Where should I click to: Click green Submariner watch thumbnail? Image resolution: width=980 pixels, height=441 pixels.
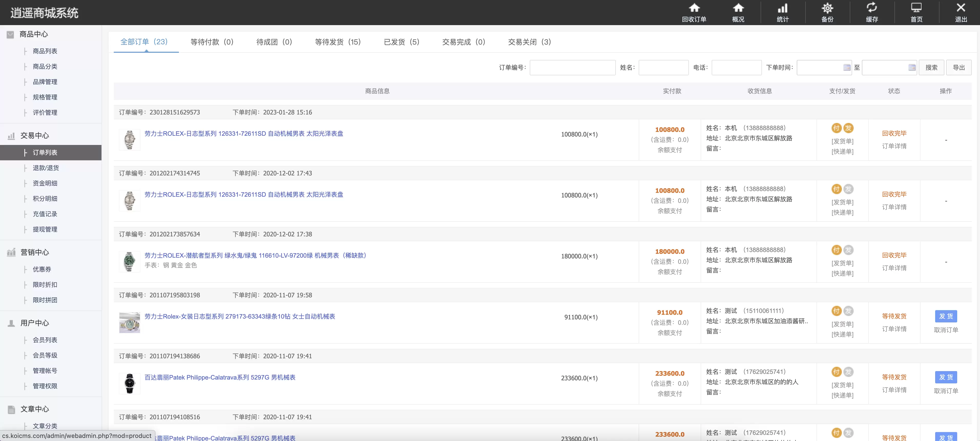click(130, 261)
